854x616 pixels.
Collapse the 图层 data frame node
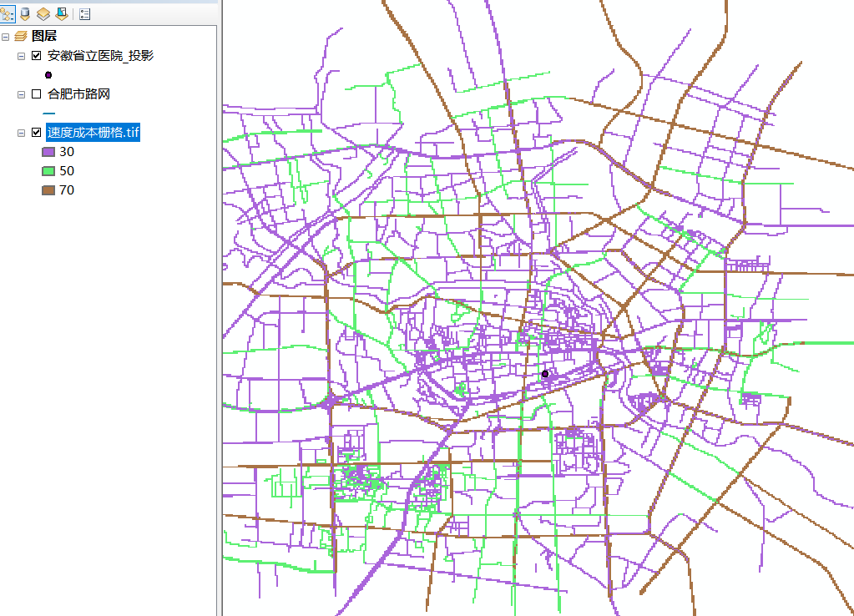pyautogui.click(x=6, y=37)
